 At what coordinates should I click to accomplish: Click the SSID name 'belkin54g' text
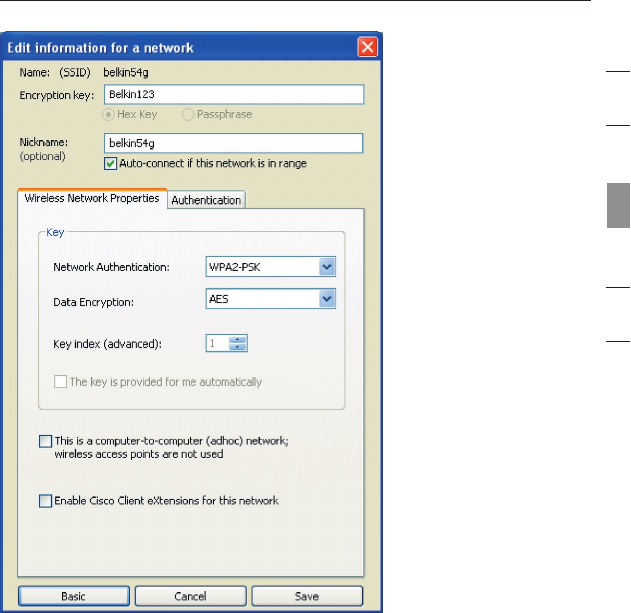(x=126, y=72)
